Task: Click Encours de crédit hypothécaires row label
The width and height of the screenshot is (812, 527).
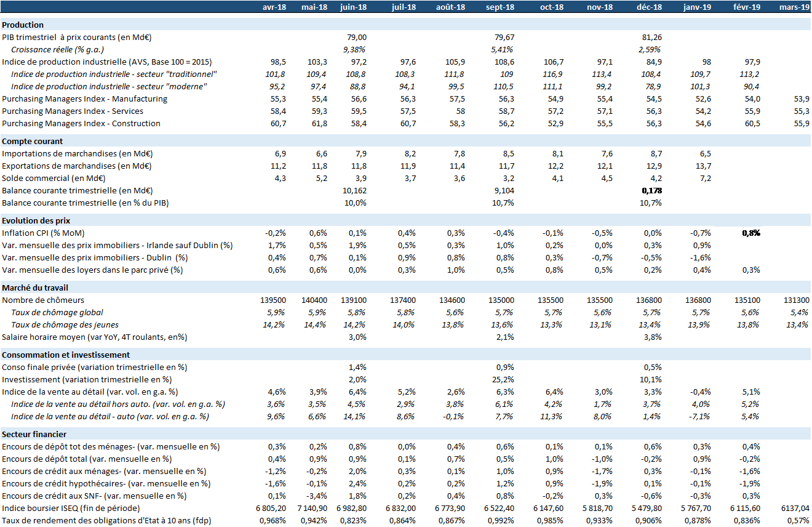Action: [106, 483]
